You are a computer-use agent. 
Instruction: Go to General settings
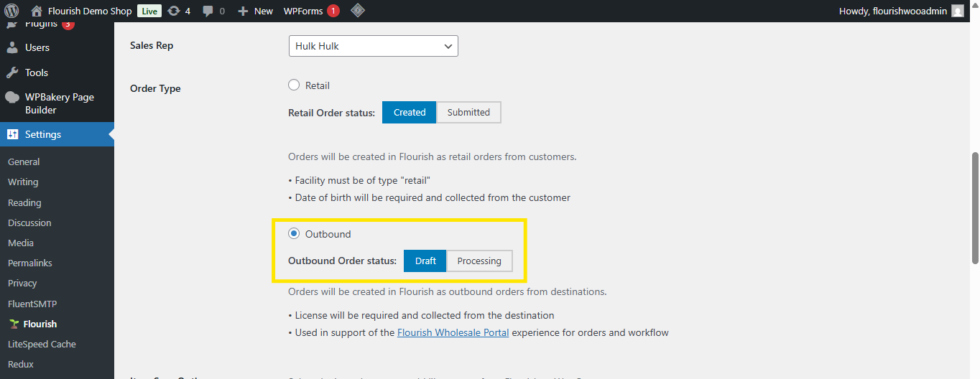click(24, 162)
